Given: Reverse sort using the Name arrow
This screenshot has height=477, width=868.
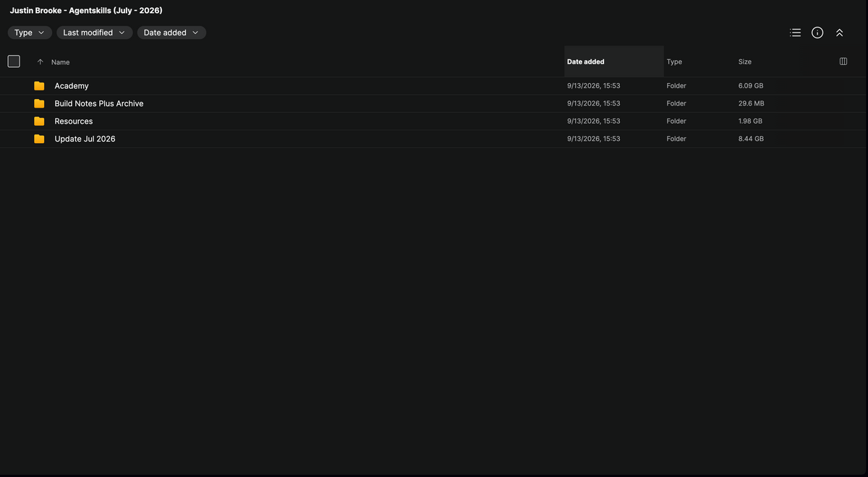Looking at the screenshot, I should click(40, 62).
